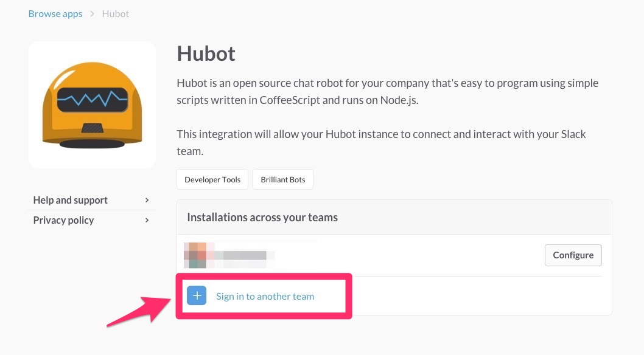
Task: Click the Hubot page title heading
Action: point(206,53)
